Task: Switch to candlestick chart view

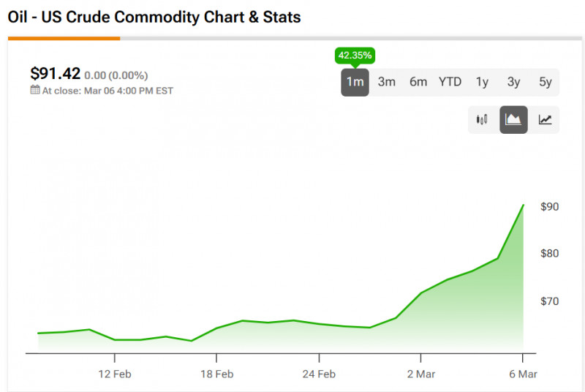Action: click(x=482, y=120)
